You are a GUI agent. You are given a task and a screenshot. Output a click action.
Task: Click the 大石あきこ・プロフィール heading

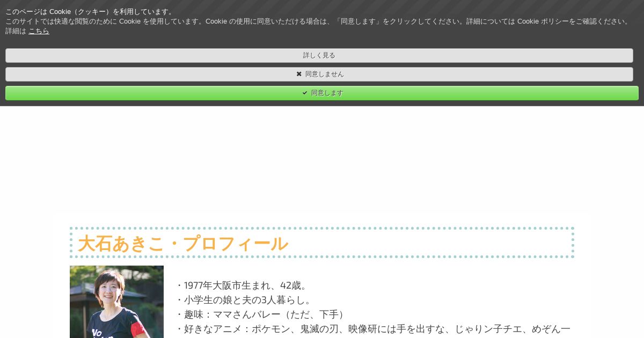183,243
